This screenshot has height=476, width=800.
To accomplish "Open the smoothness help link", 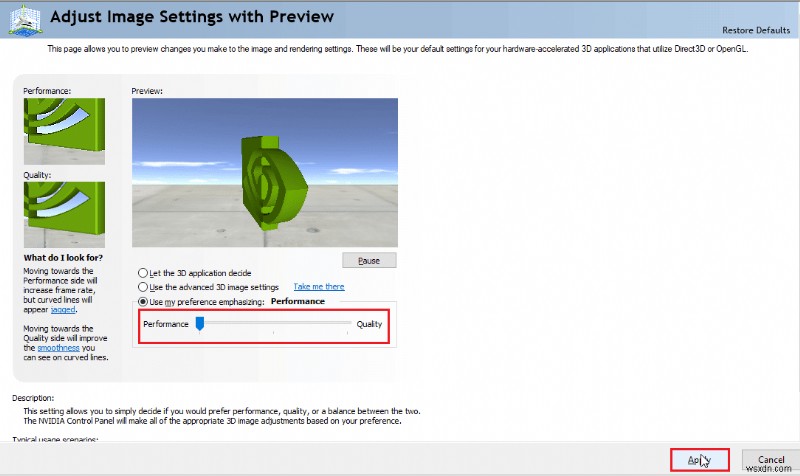I will point(59,348).
